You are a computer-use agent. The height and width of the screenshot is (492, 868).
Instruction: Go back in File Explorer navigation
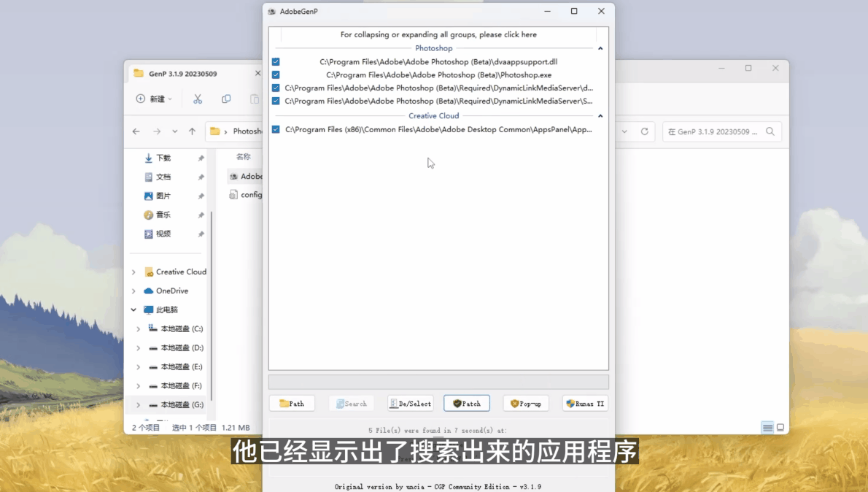136,131
